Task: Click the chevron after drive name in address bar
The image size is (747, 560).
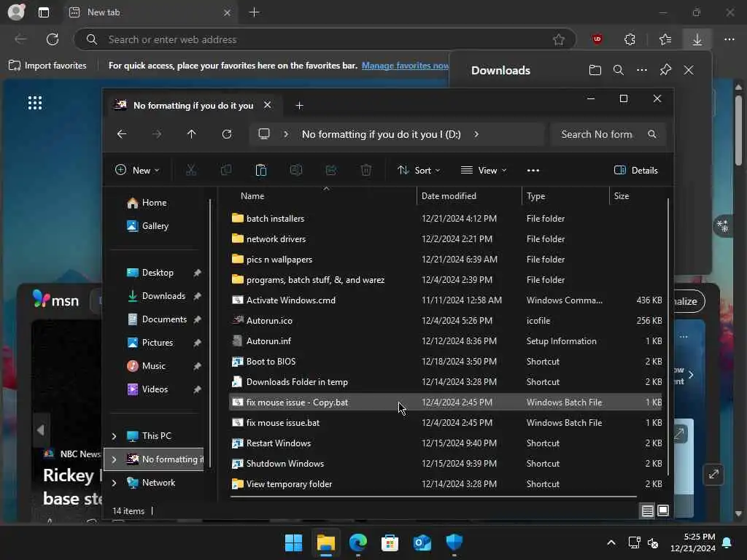Action: coord(476,134)
